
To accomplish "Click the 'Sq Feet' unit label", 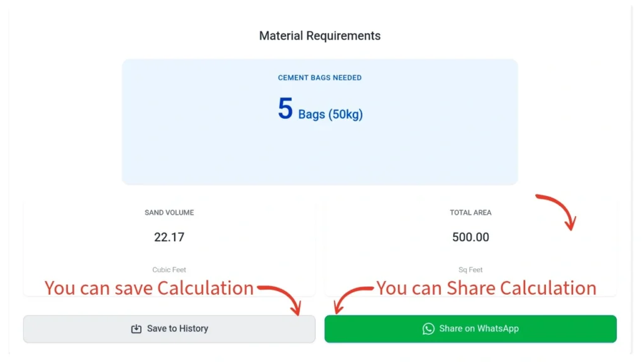I will [470, 269].
